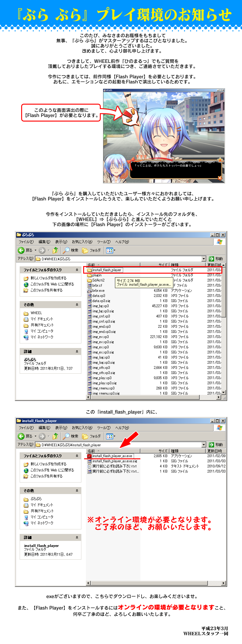
Task: Click 新しいフォルダを作成する in ぶらぶら window
Action: click(45, 278)
